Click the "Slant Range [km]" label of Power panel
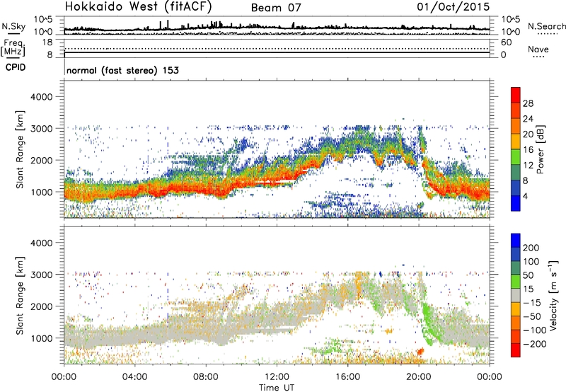The image size is (566, 392). point(20,149)
